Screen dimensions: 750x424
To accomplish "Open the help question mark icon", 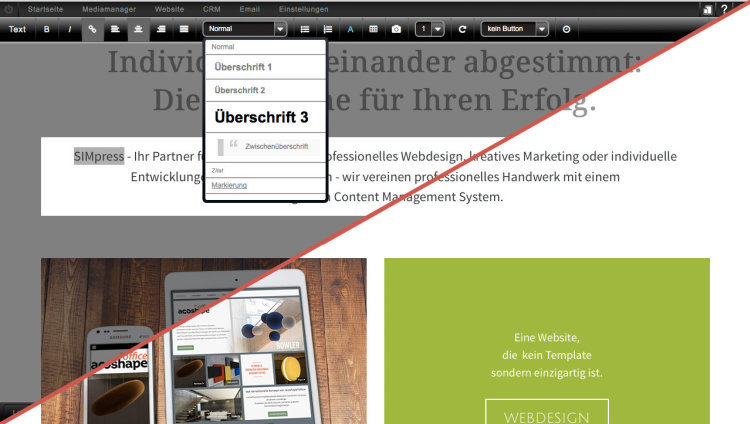I will (724, 9).
